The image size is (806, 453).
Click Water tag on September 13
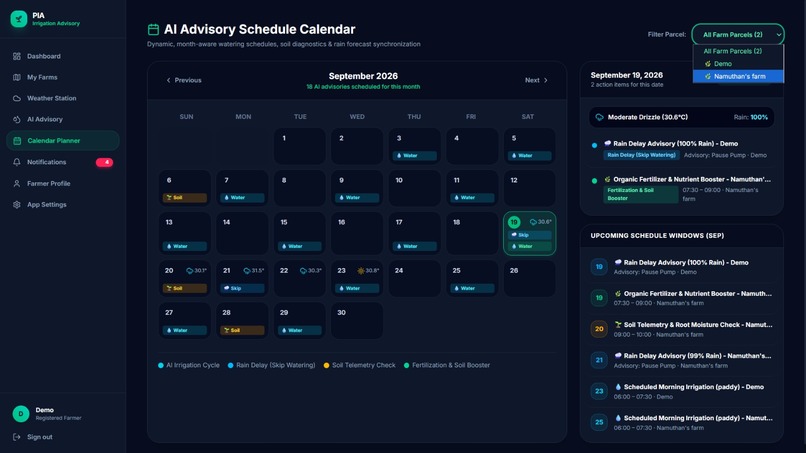pyautogui.click(x=185, y=246)
